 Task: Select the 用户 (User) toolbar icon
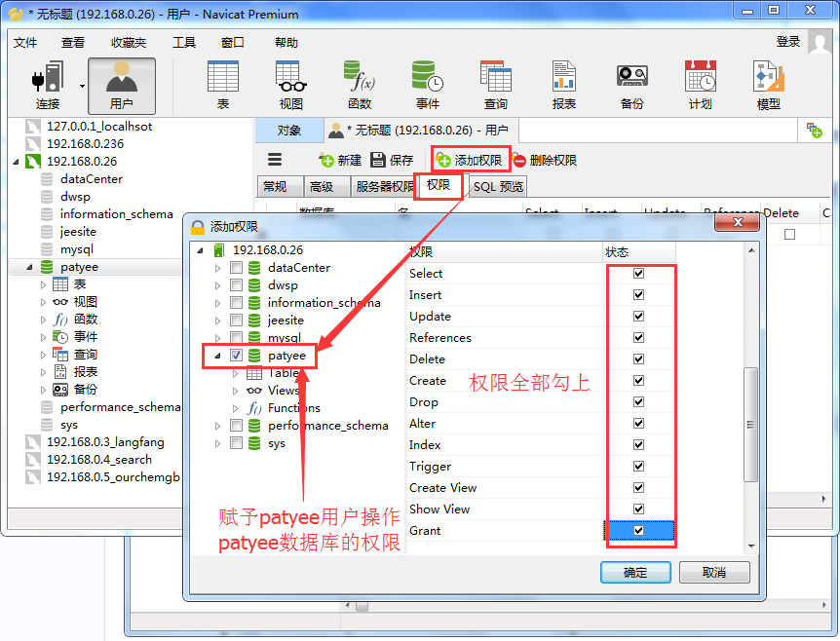[x=122, y=86]
